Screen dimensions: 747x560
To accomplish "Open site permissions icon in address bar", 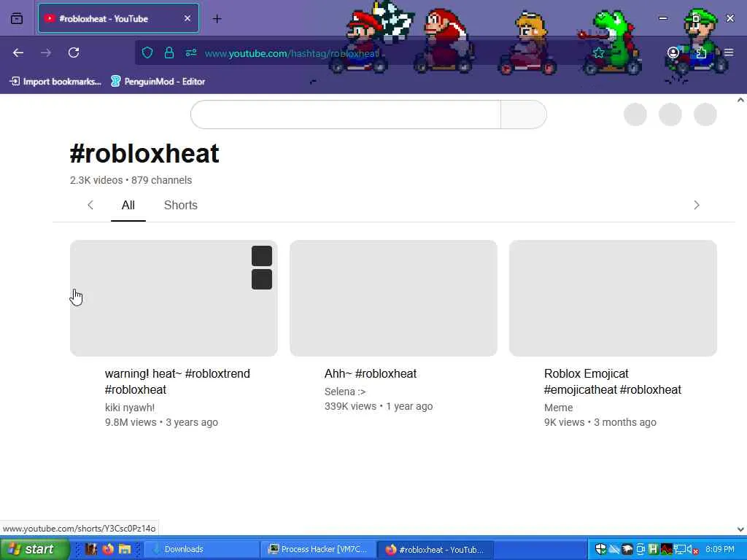I will [191, 52].
